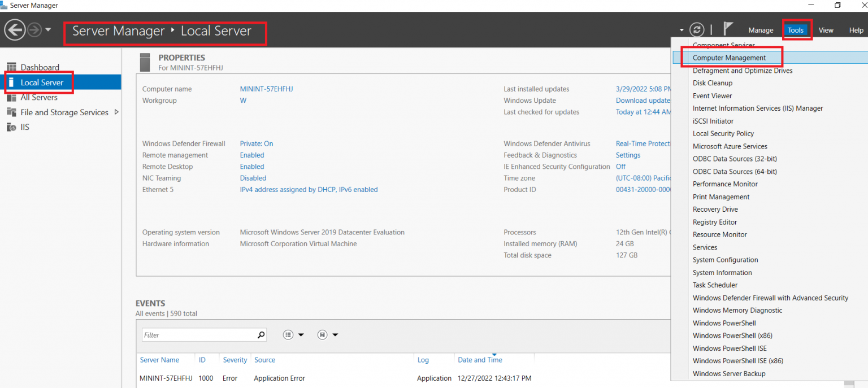Click the File and Storage Services icon
Screen dimensions: 868x388
tap(11, 112)
